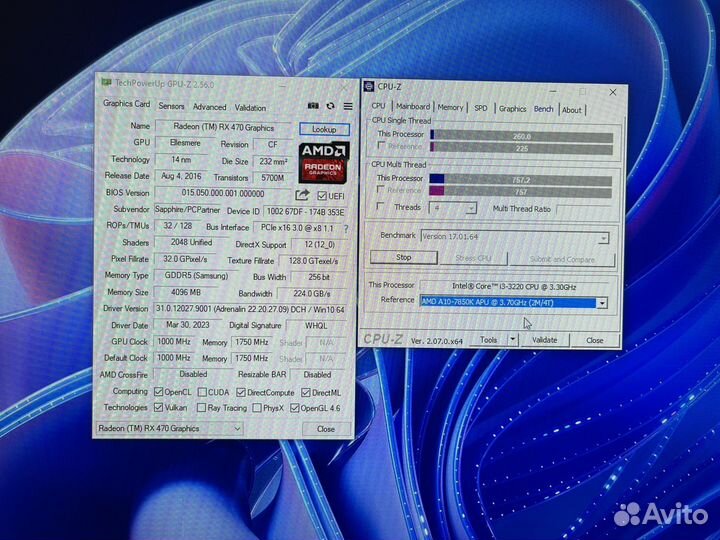This screenshot has height=540, width=720.
Task: Click the single thread Reference bar
Action: (x=522, y=148)
